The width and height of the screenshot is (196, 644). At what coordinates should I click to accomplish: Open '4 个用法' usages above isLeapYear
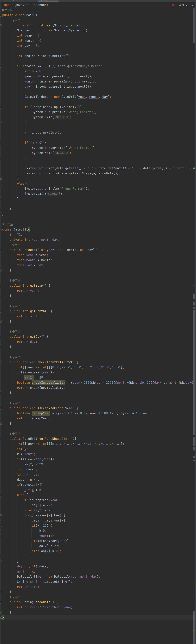point(15,403)
